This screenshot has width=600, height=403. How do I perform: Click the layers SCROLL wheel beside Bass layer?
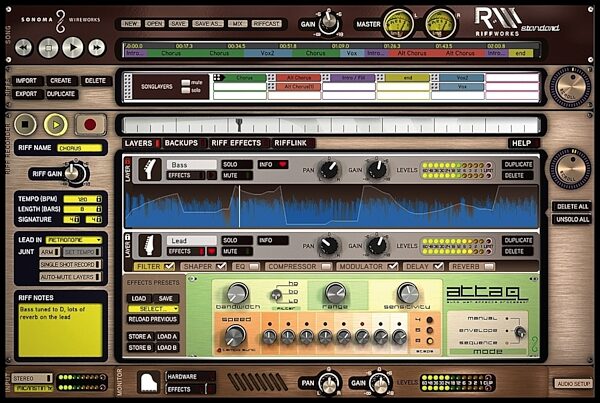[x=570, y=169]
